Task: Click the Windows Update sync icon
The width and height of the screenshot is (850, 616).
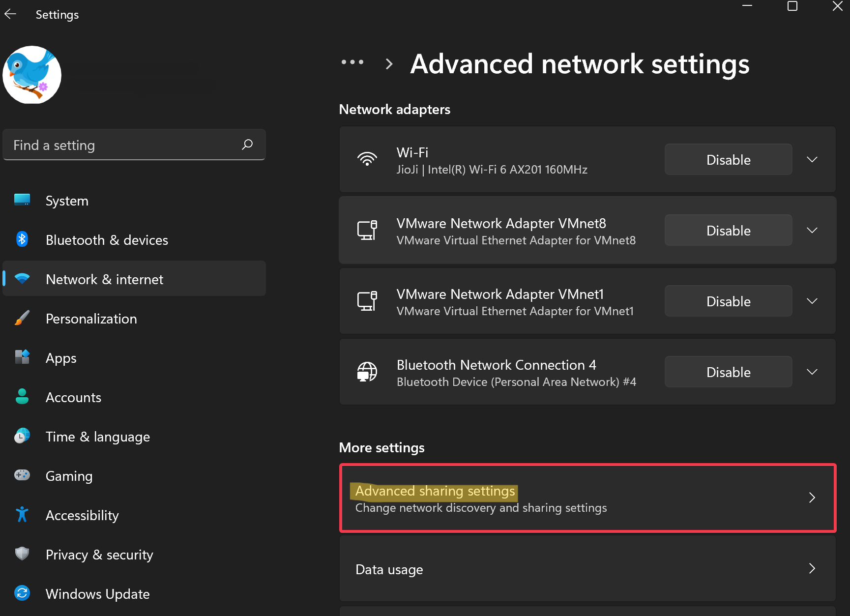Action: click(22, 593)
